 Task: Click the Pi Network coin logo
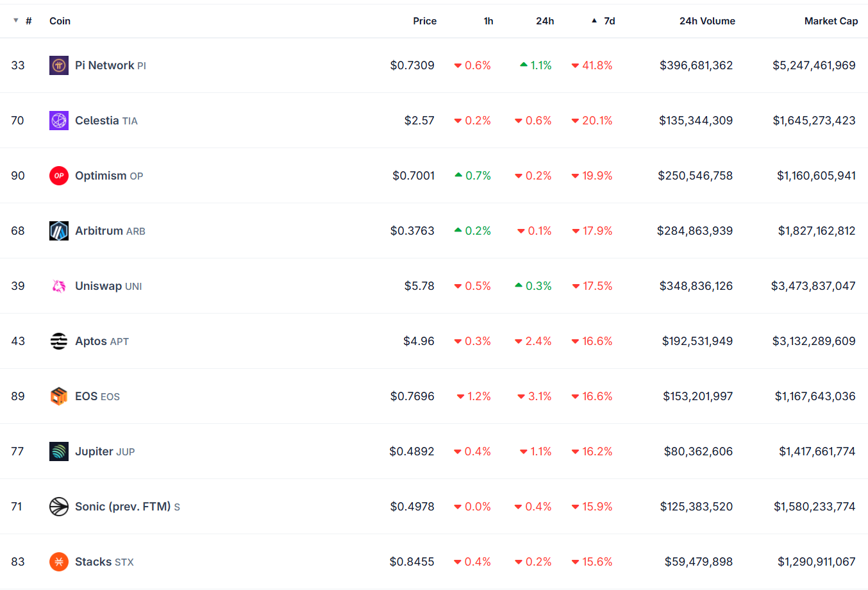tap(59, 65)
